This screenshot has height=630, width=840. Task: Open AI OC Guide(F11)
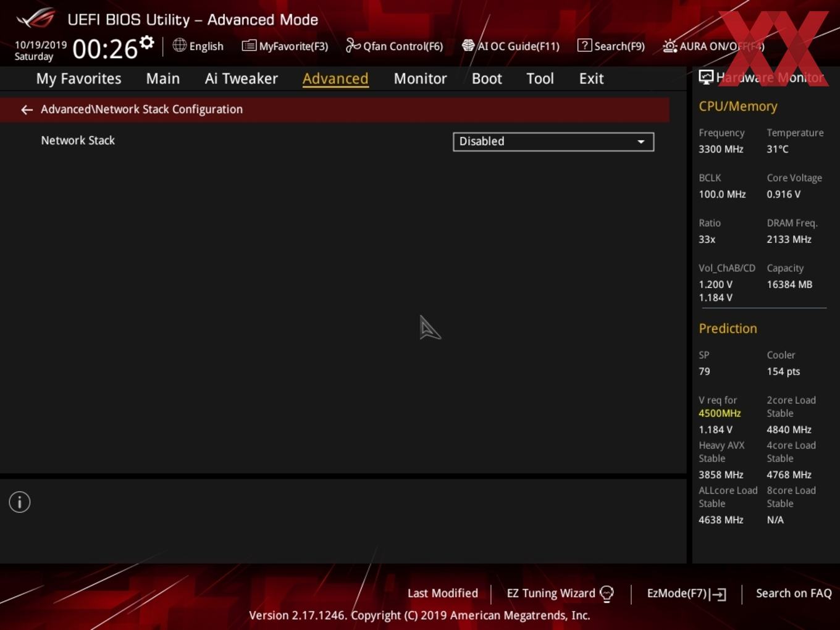518,46
